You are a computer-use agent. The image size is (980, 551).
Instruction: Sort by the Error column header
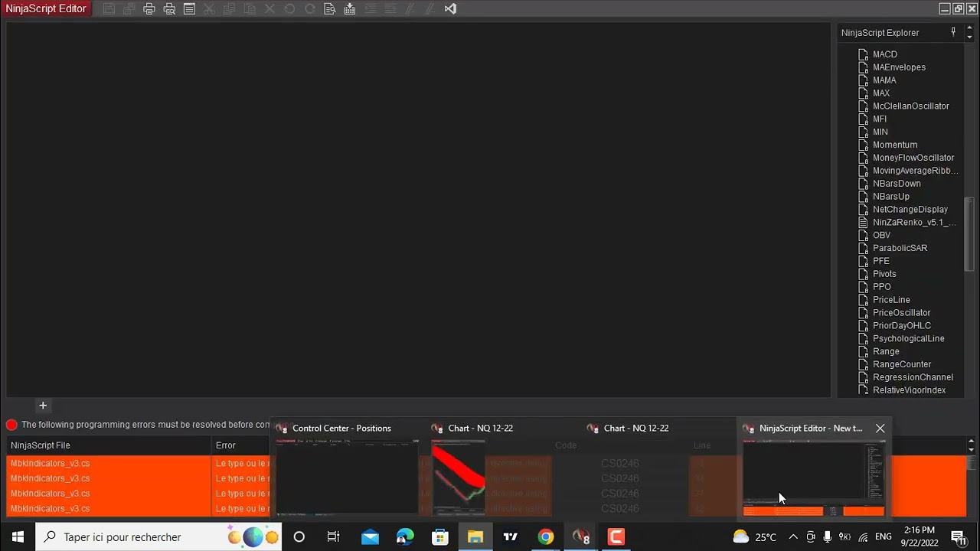tap(226, 445)
